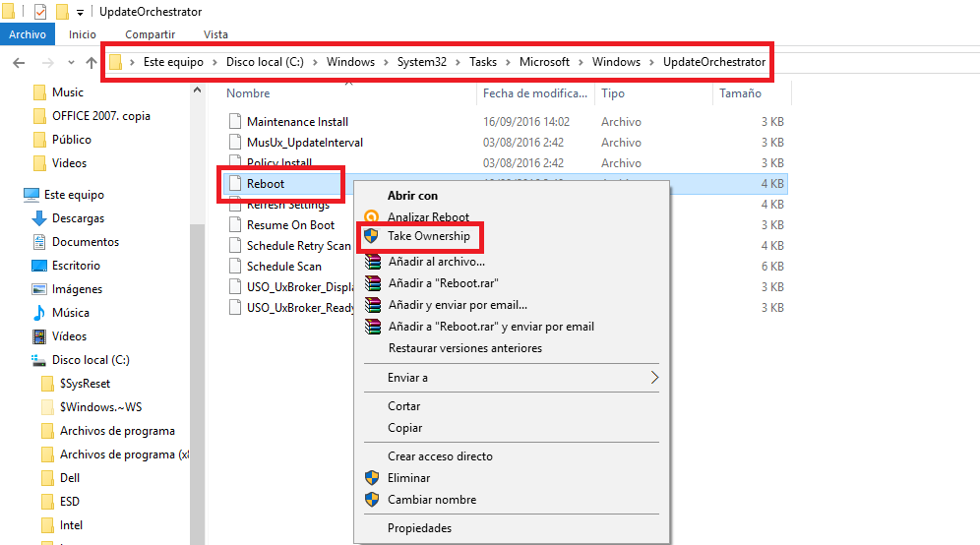The image size is (980, 545).
Task: Open the recent locations dropdown arrow
Action: tap(71, 63)
